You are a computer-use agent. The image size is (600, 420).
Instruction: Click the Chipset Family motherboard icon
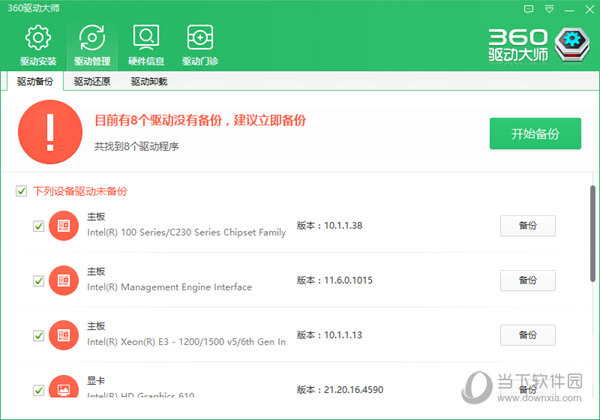64,226
